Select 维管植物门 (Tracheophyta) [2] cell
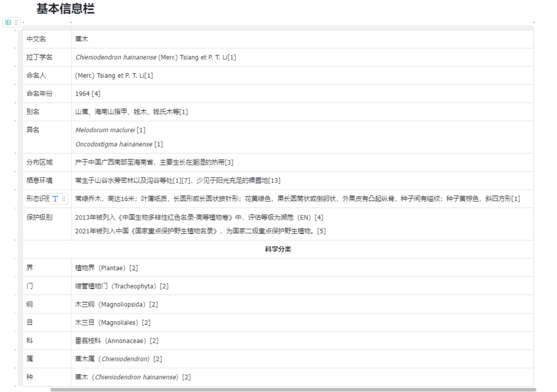This screenshot has width=557, height=392. tap(302, 286)
